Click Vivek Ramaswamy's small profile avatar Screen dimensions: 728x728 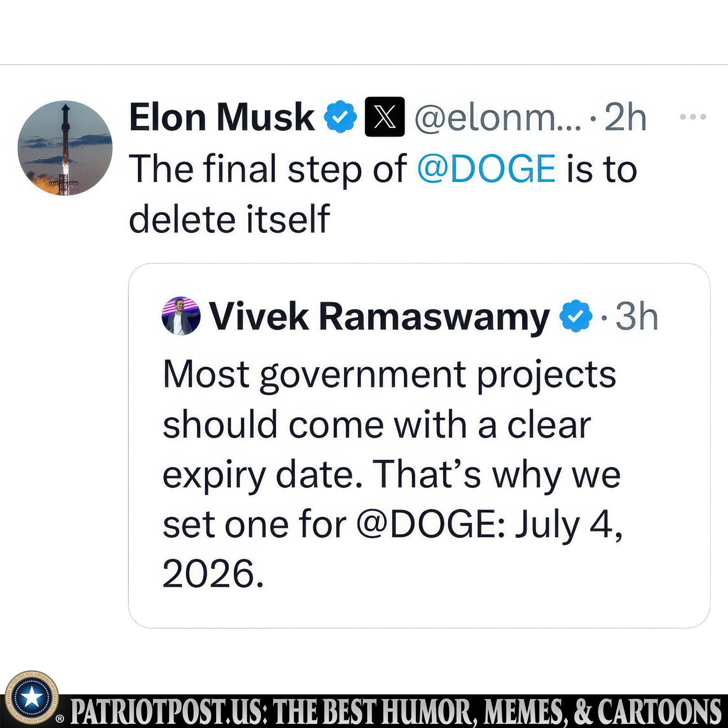point(181,316)
